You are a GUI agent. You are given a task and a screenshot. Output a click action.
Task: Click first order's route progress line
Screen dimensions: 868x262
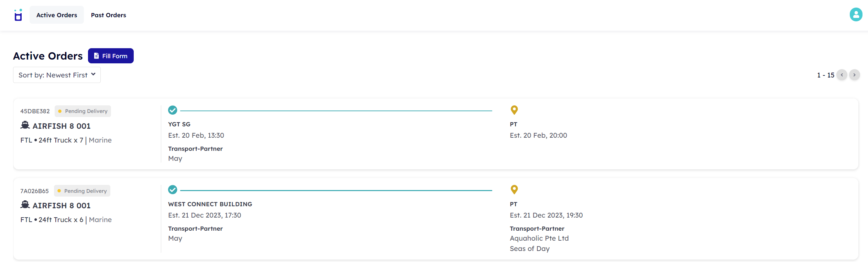click(x=336, y=111)
